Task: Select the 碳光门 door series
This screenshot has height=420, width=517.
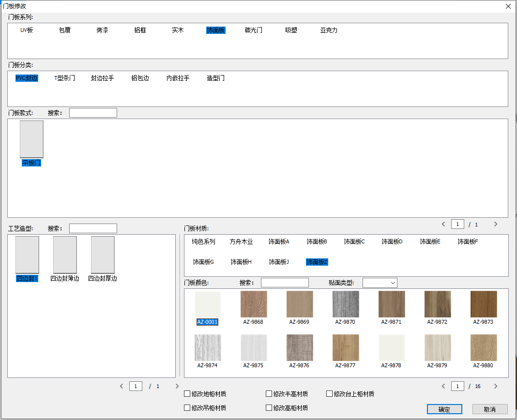Action: pos(254,30)
